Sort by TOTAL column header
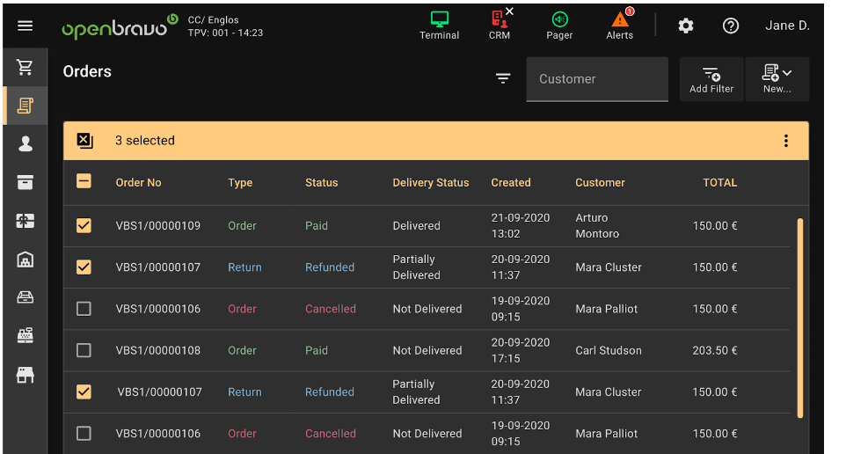 [x=719, y=183]
